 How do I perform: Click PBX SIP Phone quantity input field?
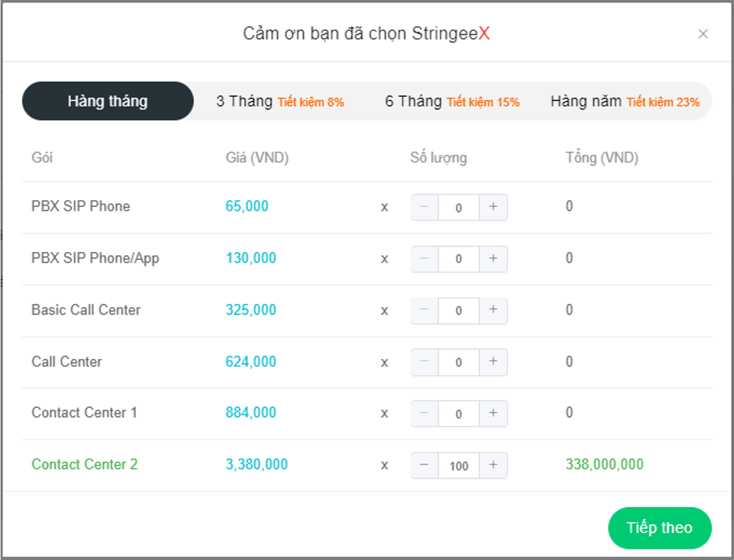point(459,207)
